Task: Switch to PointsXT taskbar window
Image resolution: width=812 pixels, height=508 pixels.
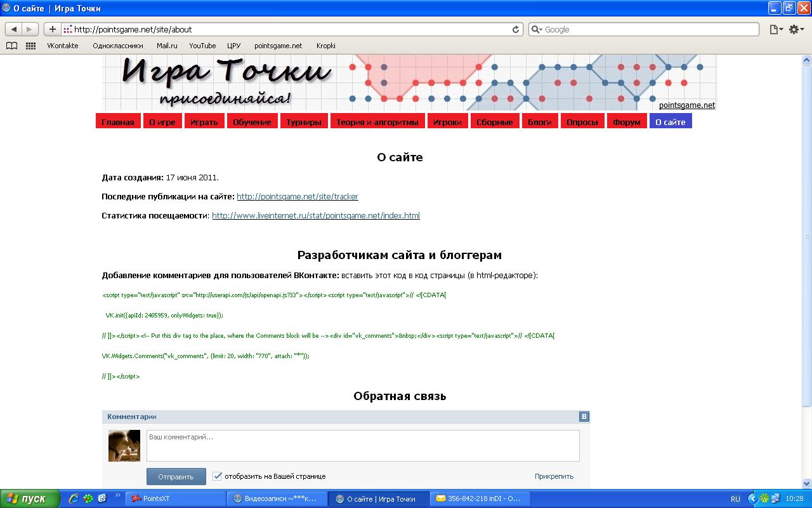Action: pyautogui.click(x=175, y=499)
